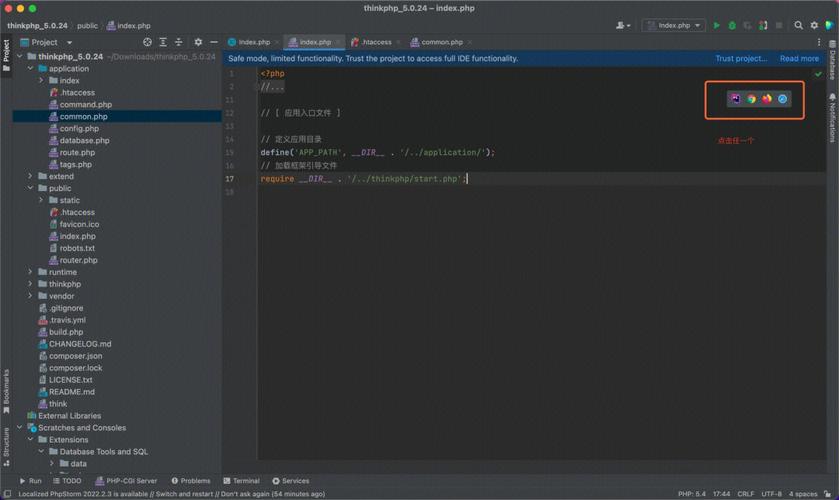Open in PhpStorm built-in preview icon
The width and height of the screenshot is (839, 500).
tap(736, 99)
